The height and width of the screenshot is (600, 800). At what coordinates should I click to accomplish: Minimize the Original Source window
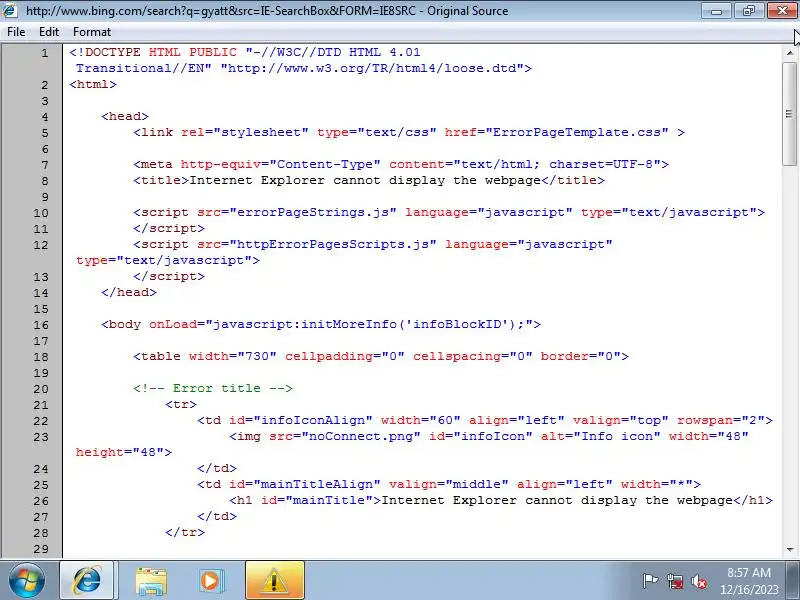[717, 11]
